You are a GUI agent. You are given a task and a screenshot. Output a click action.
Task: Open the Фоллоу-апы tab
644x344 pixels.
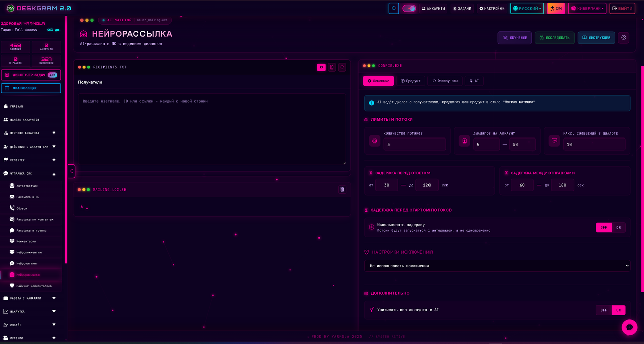click(445, 81)
